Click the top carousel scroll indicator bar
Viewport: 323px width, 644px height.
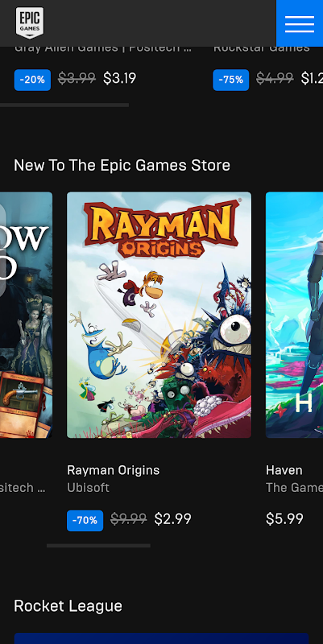[64, 105]
